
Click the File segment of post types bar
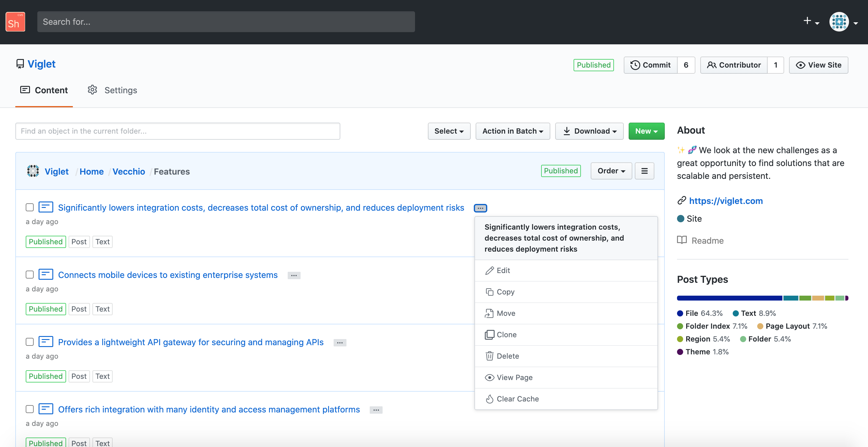click(x=730, y=298)
